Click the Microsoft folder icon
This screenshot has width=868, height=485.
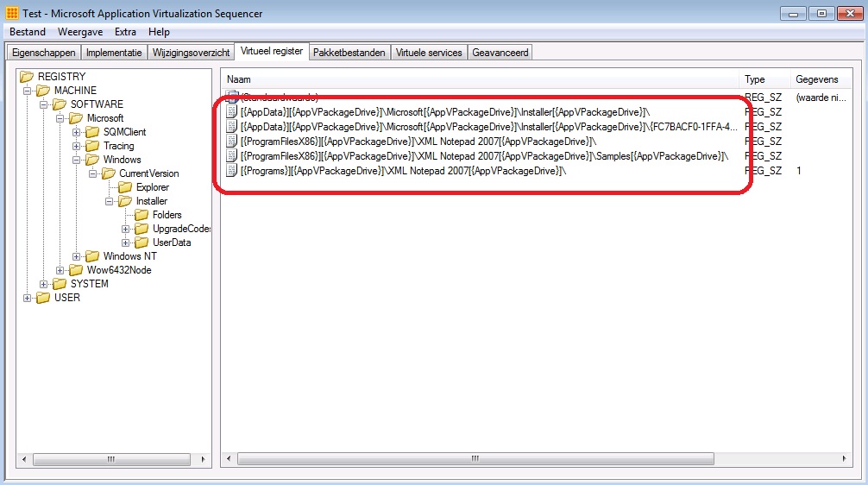77,118
